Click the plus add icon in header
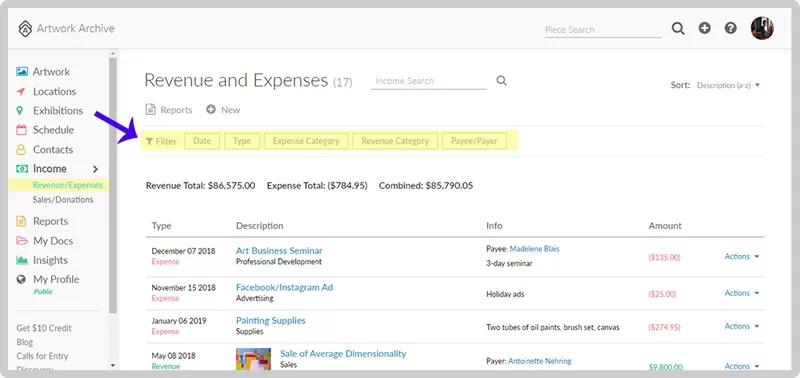This screenshot has width=800, height=378. (x=705, y=29)
